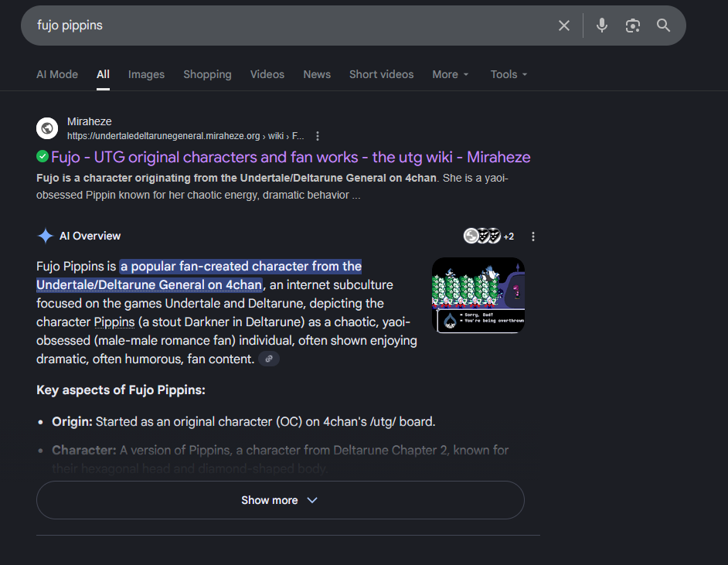
Task: Click the green verified checkmark badge
Action: click(x=43, y=156)
